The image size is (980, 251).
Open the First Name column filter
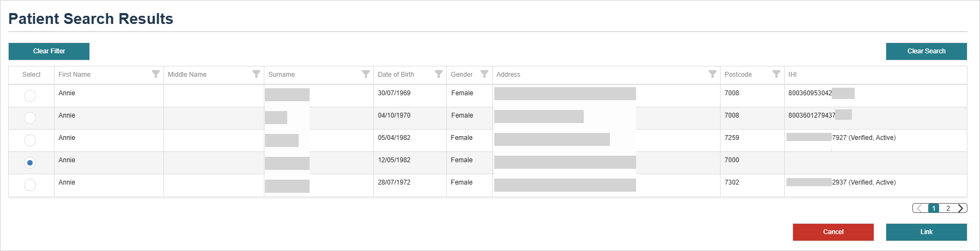pyautogui.click(x=156, y=74)
